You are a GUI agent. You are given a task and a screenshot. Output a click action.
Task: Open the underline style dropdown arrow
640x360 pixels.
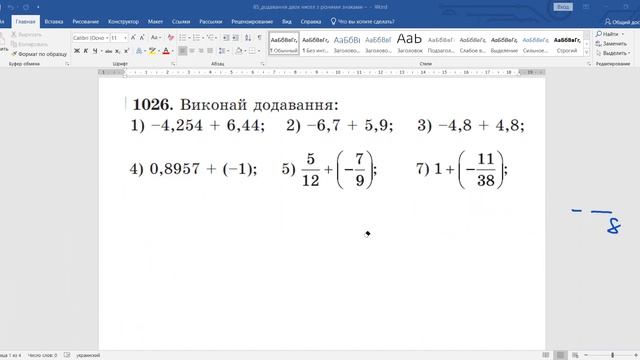point(101,51)
